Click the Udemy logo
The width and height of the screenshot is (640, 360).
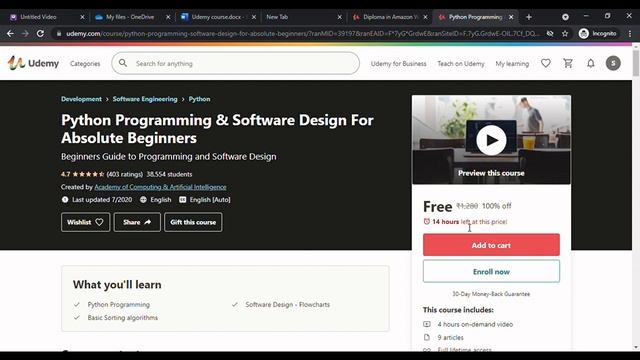pos(33,63)
